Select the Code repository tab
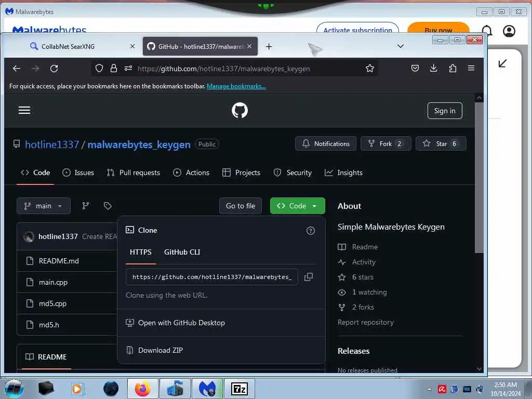 [35, 172]
